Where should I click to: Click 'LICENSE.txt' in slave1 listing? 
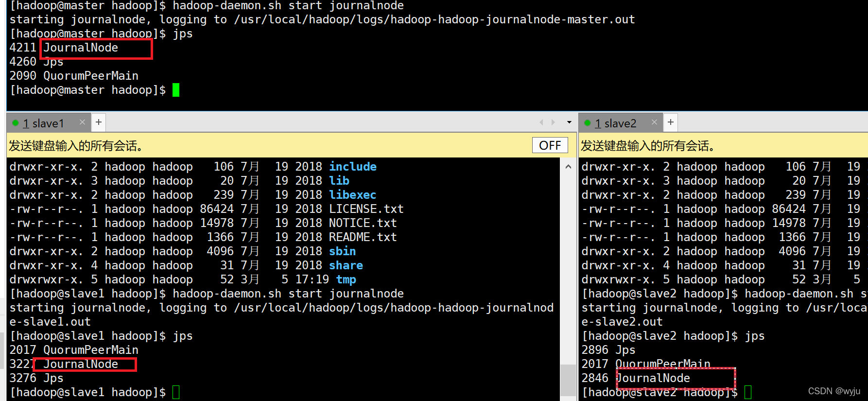tap(366, 209)
